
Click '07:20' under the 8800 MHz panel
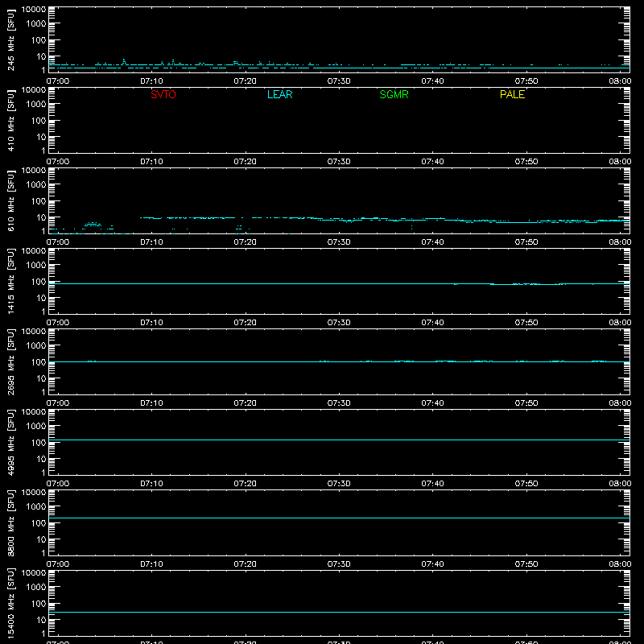(x=246, y=564)
